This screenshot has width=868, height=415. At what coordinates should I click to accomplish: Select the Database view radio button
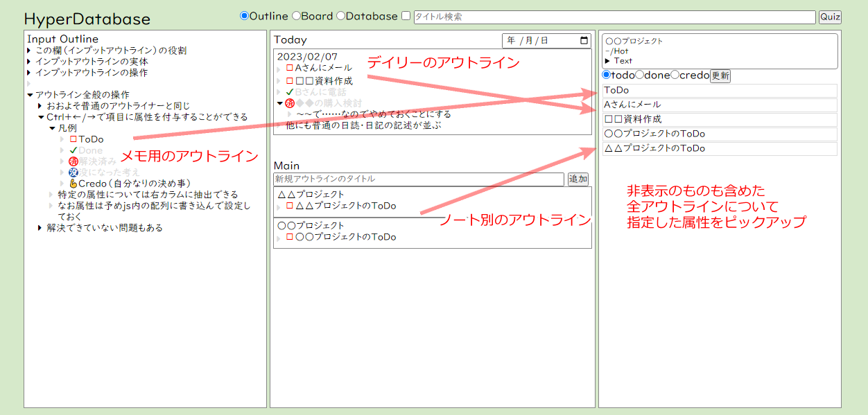(340, 16)
